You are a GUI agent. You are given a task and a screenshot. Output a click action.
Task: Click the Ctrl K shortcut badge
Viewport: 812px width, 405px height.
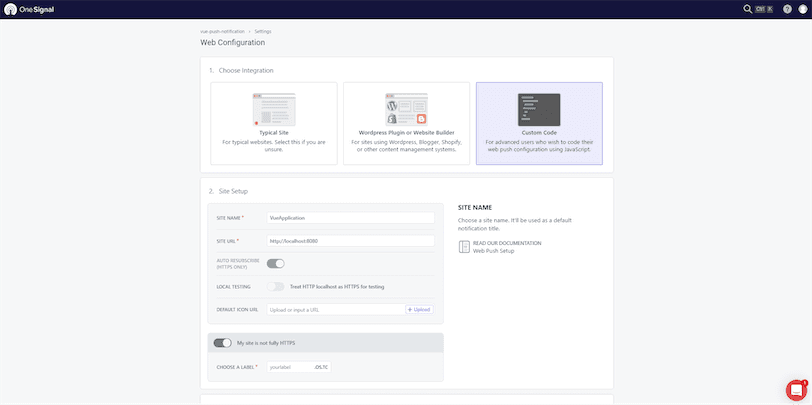click(763, 9)
